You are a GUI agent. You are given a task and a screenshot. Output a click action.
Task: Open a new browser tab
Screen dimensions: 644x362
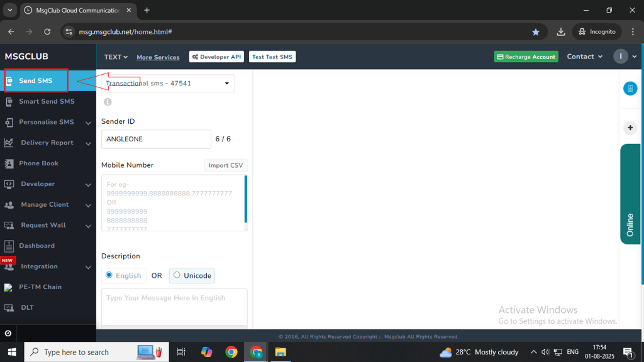[147, 10]
